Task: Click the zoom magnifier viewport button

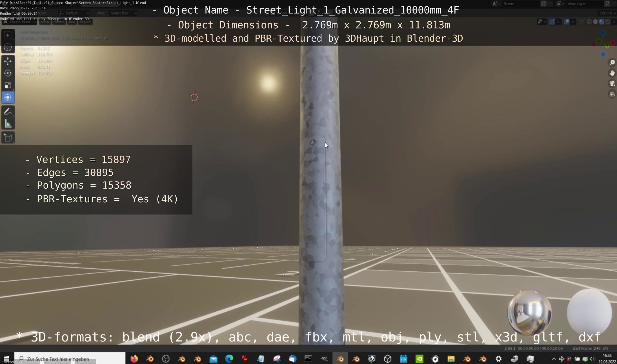Action: (x=612, y=62)
